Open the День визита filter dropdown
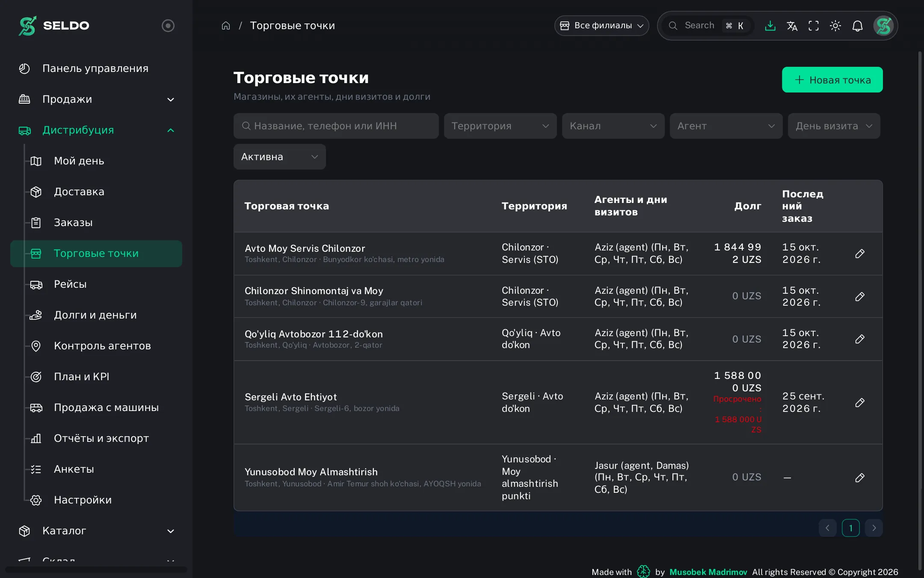 pos(834,126)
